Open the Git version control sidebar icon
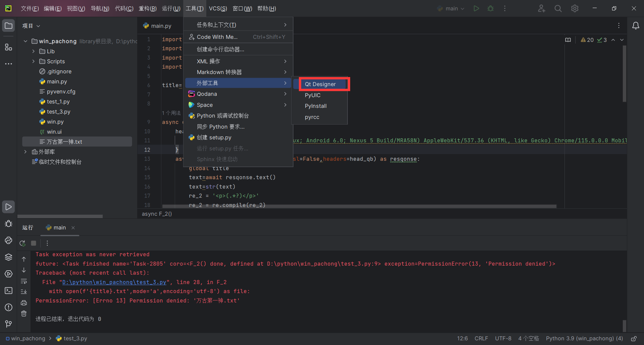Viewport: 644px width, 345px height. pos(8,324)
